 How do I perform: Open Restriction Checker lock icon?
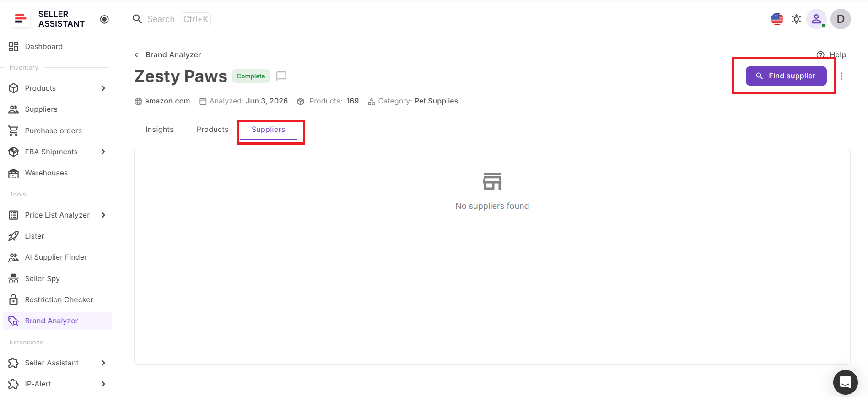click(x=13, y=299)
